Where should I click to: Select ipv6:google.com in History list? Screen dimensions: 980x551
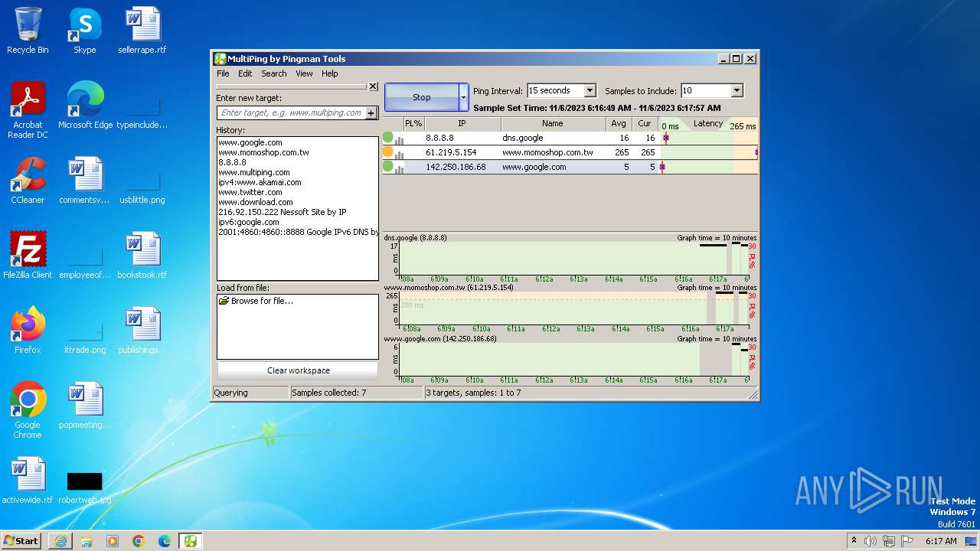click(249, 222)
